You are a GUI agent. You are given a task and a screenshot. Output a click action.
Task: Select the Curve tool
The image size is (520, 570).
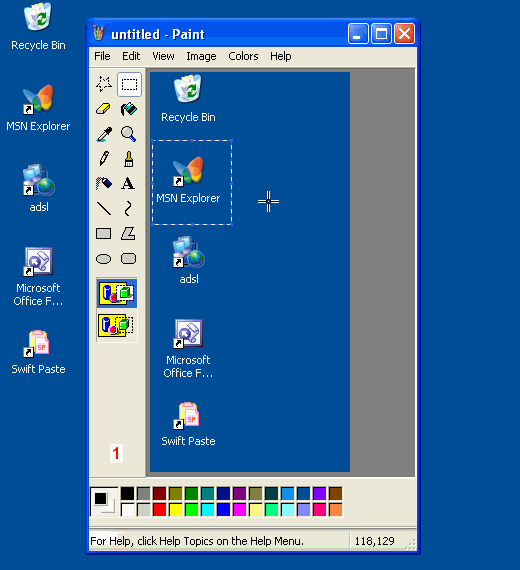129,208
